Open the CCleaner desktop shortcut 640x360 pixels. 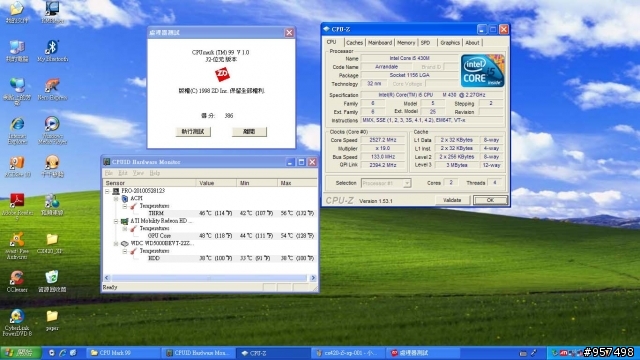point(17,281)
